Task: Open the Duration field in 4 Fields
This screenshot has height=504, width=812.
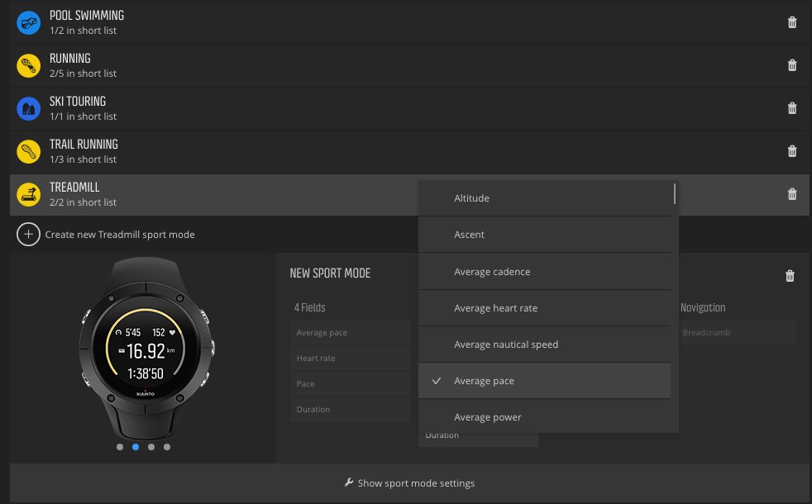Action: (x=350, y=409)
